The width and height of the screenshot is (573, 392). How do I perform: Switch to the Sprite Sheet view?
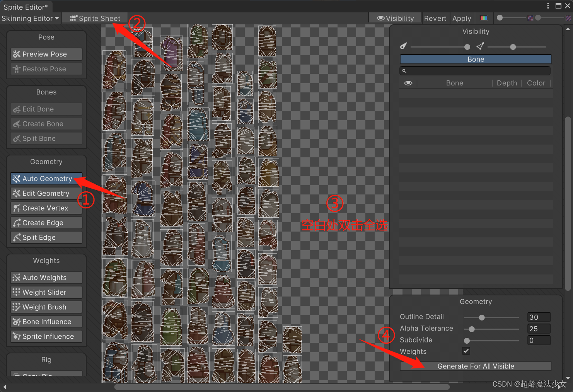tap(95, 18)
